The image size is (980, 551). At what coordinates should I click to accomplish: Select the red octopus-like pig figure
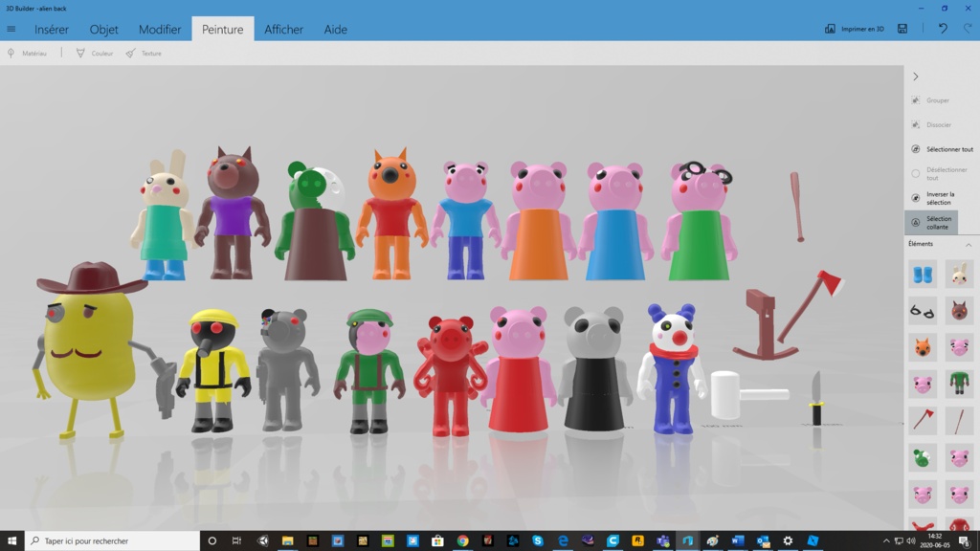point(450,378)
